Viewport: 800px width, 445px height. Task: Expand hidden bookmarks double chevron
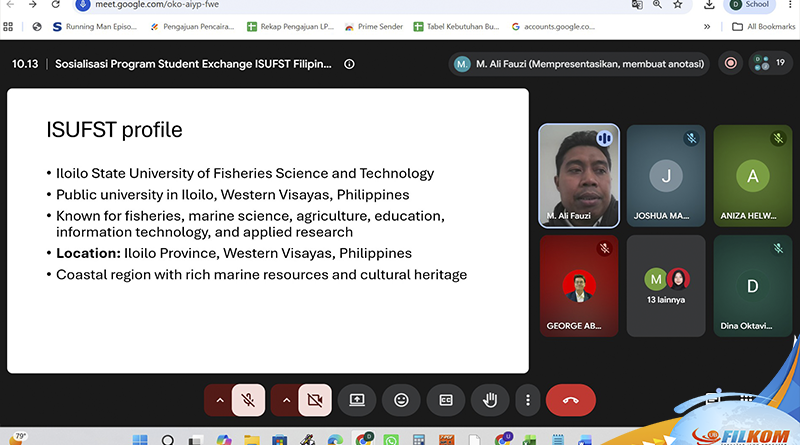point(707,27)
